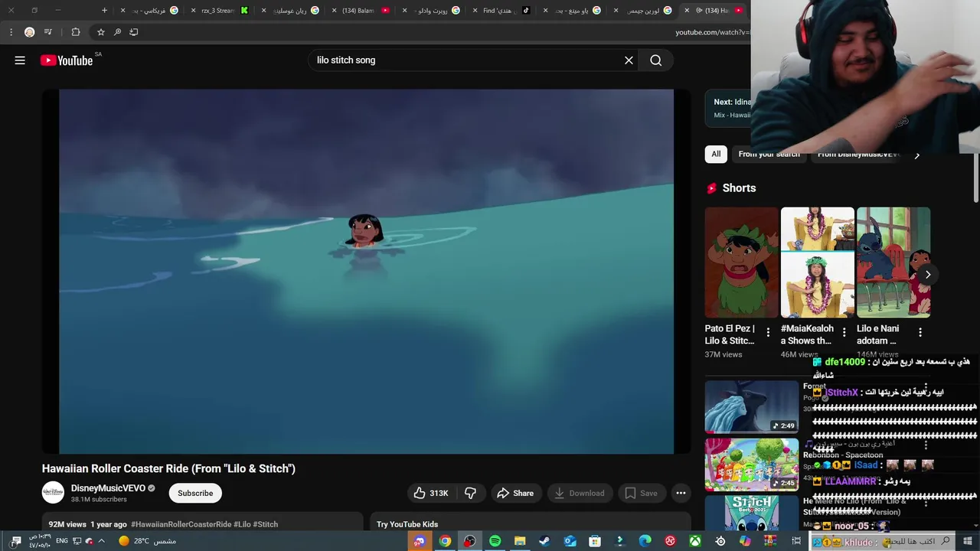This screenshot has width=980, height=551.
Task: Expand hidden system tray icons
Action: tap(100, 541)
